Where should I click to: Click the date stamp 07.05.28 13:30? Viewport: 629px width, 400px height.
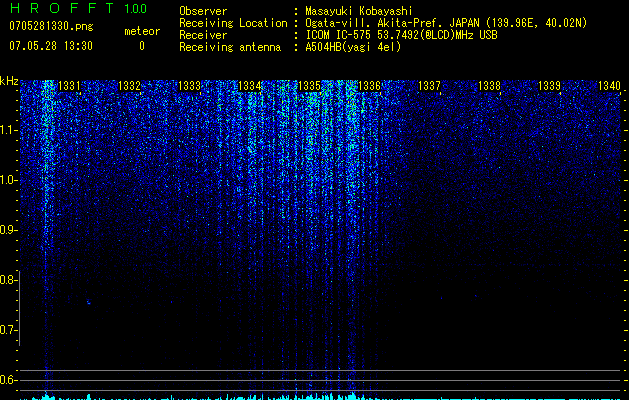[x=51, y=46]
